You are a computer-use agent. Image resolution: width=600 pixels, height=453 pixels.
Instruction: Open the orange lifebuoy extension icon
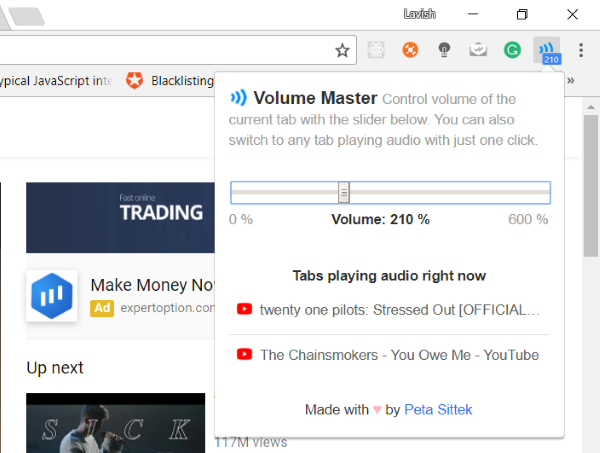(x=410, y=50)
